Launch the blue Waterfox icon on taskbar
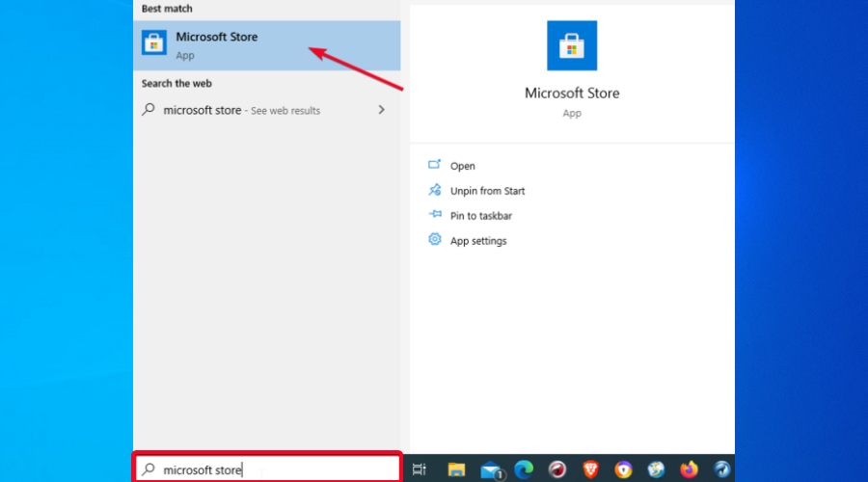Viewport: 868px width, 482px height. coord(721,469)
